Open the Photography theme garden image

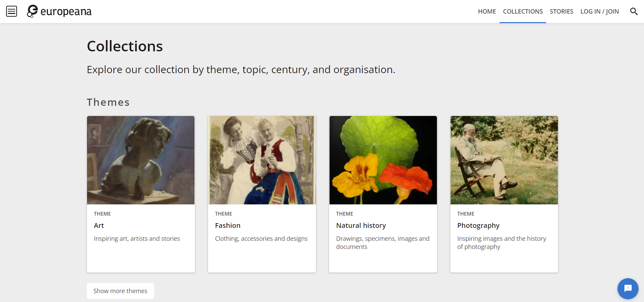[x=504, y=160]
